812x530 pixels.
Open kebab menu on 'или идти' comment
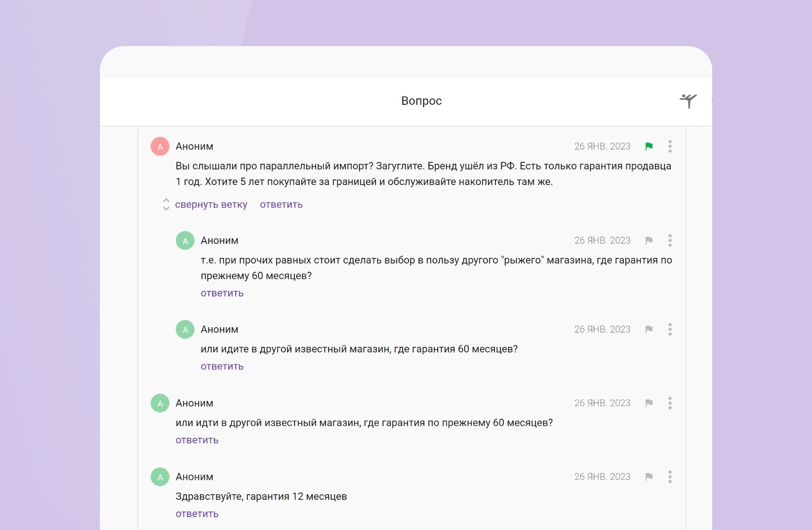pyautogui.click(x=670, y=403)
